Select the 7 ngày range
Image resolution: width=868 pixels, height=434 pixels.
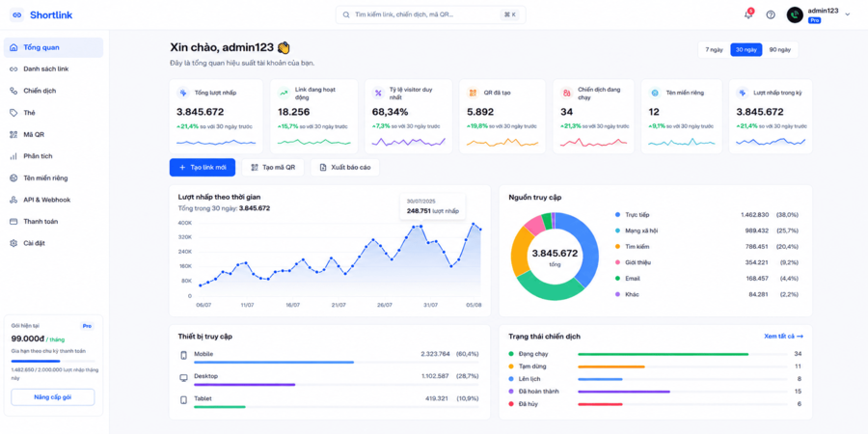(714, 49)
